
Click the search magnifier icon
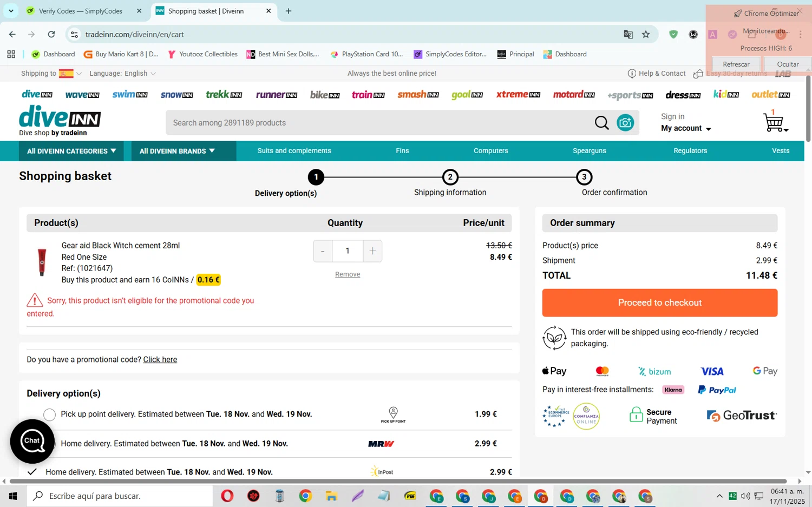coord(601,123)
